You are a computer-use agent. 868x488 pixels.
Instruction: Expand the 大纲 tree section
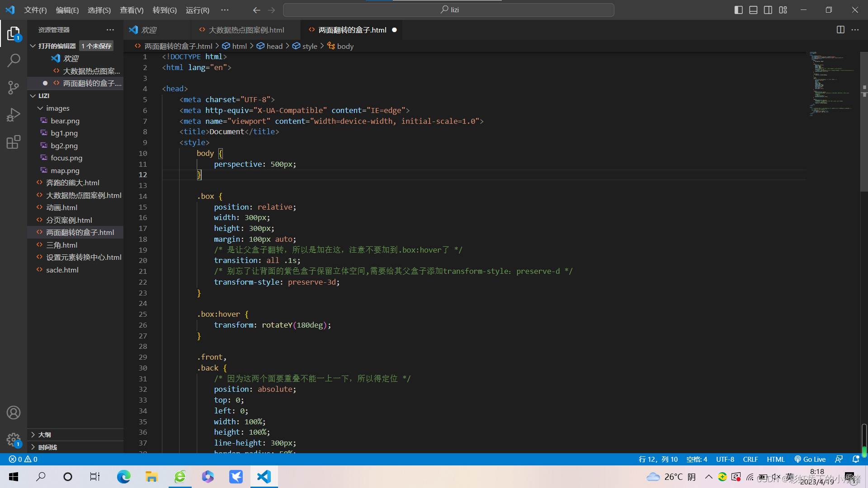click(33, 434)
